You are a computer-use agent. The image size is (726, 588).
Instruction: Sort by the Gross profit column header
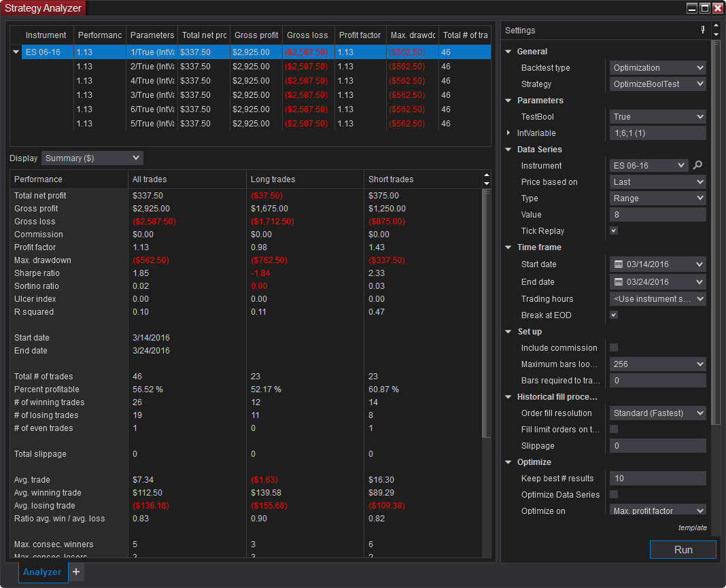256,35
